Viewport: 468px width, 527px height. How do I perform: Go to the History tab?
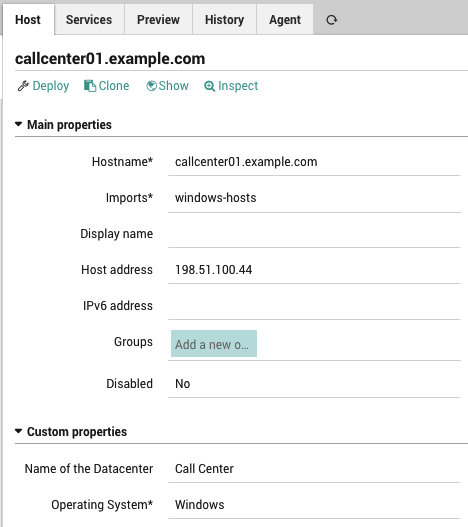(225, 19)
